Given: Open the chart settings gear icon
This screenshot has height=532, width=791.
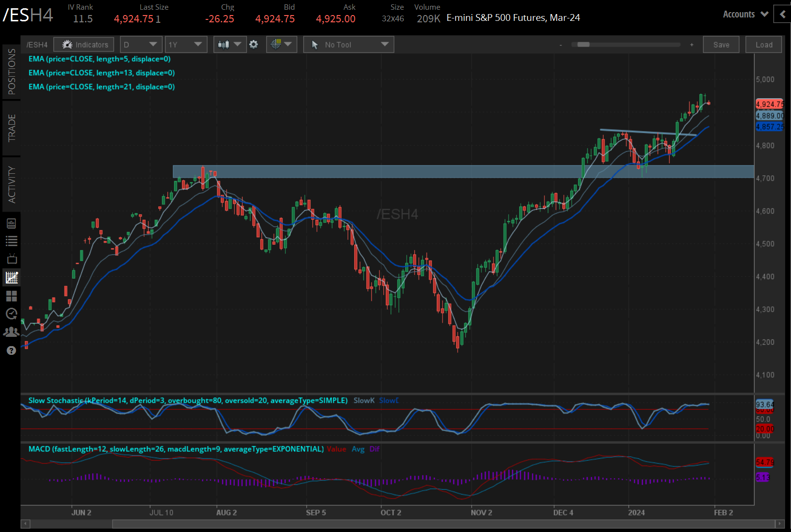Looking at the screenshot, I should tap(253, 45).
